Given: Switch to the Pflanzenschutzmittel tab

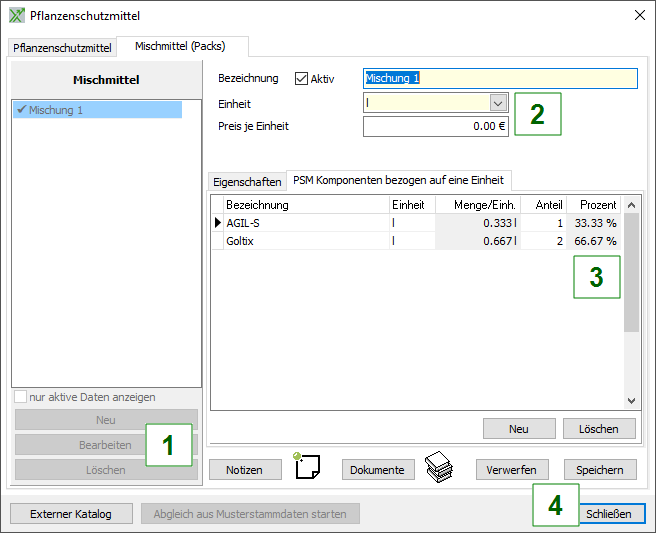Looking at the screenshot, I should 62,47.
